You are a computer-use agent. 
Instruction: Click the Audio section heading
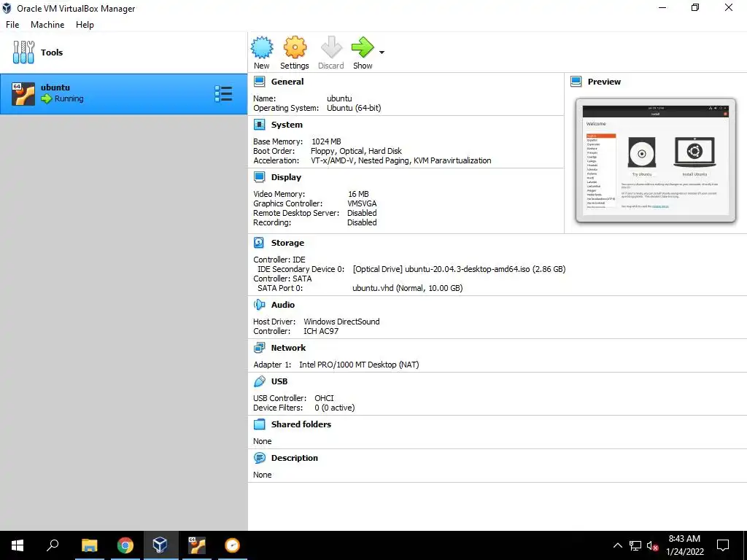click(283, 305)
